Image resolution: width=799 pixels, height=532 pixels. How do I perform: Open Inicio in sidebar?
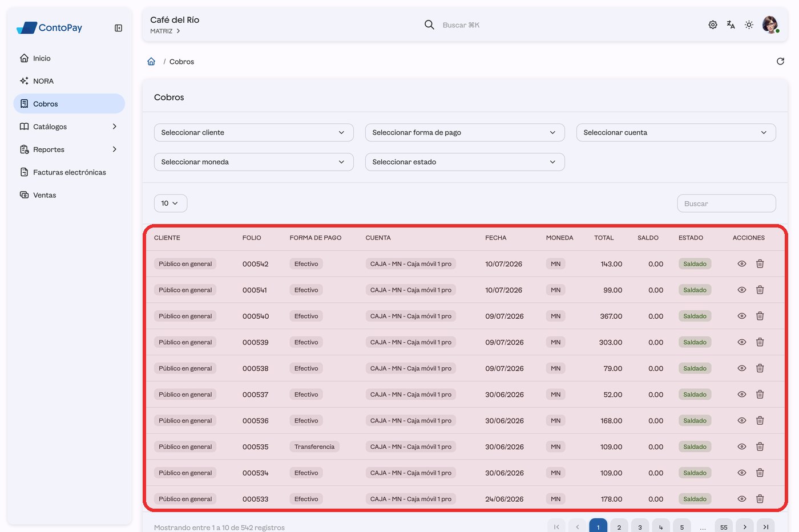coord(69,58)
